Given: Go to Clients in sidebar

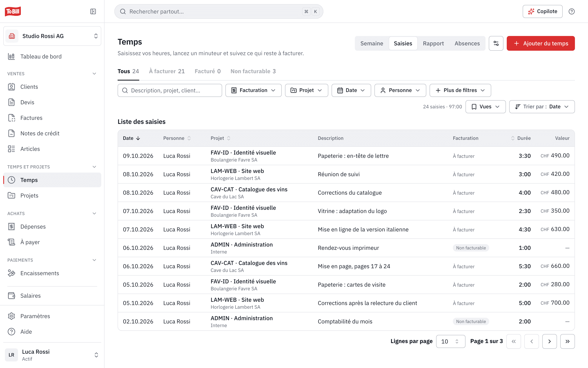Looking at the screenshot, I should tap(52, 87).
